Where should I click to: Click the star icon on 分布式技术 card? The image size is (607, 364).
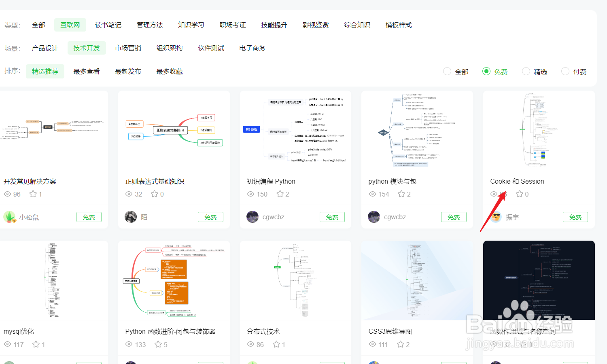point(276,344)
